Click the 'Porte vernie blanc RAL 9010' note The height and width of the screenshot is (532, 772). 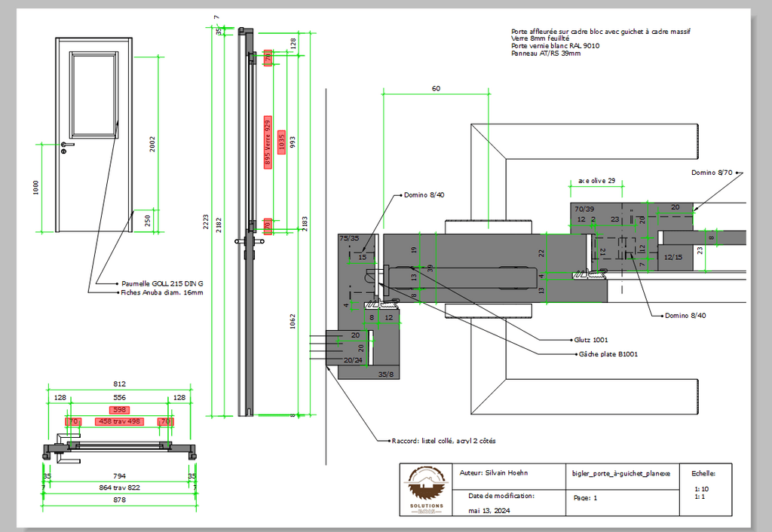tap(556, 46)
